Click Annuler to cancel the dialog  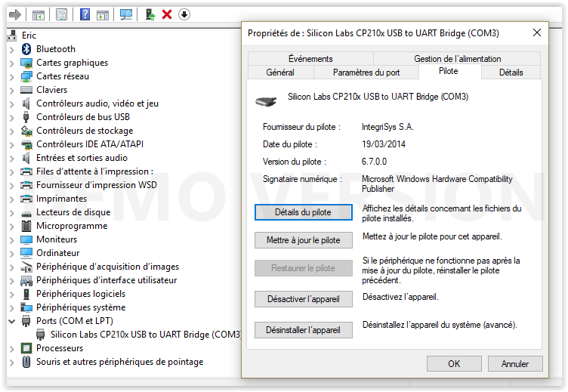coord(515,363)
